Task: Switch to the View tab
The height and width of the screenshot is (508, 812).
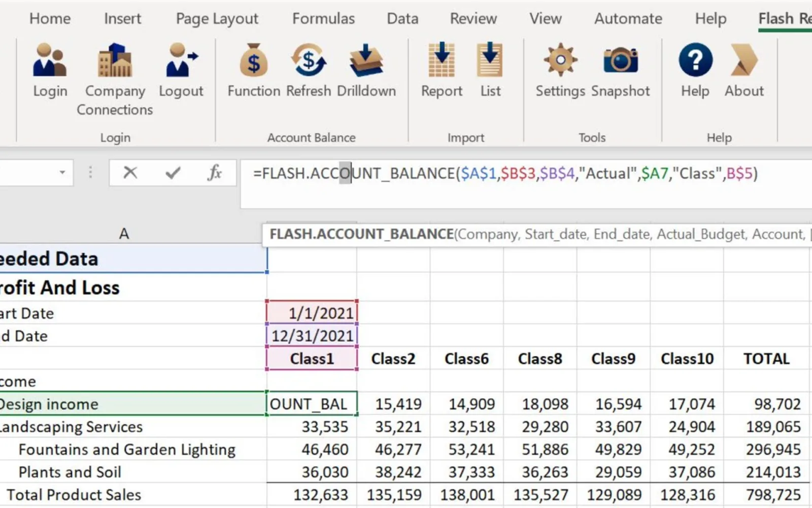Action: click(546, 18)
